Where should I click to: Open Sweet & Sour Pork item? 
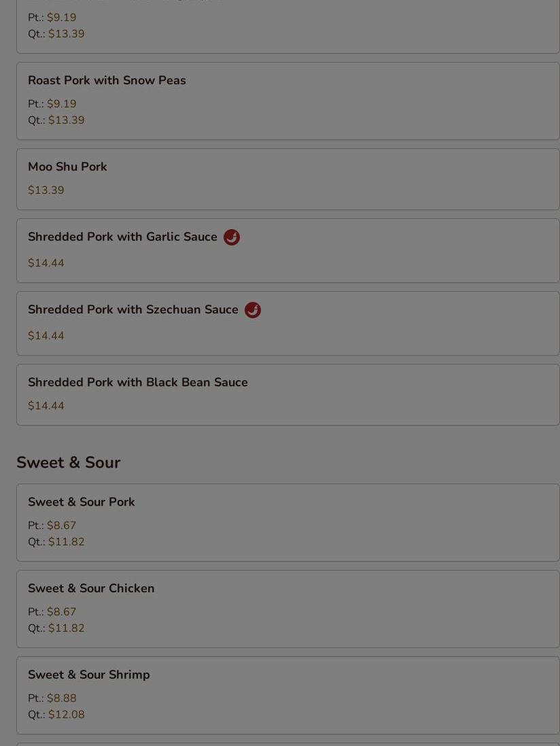click(x=288, y=522)
